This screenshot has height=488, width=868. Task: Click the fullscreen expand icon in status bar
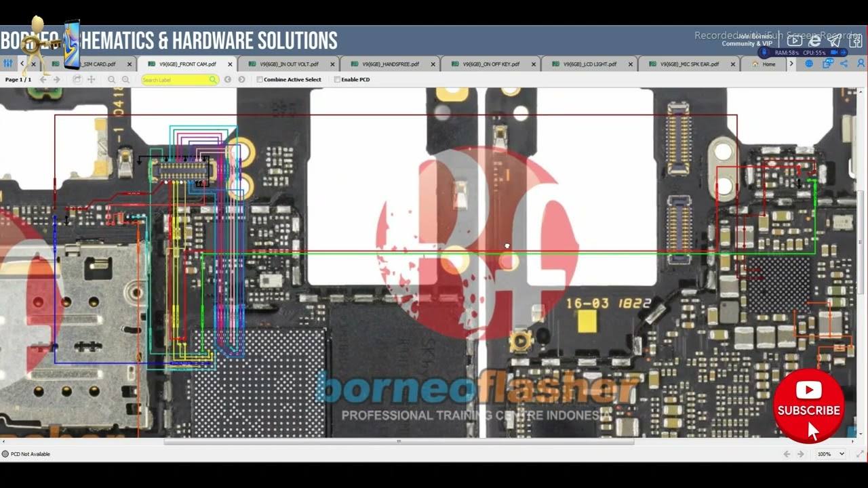point(860,454)
